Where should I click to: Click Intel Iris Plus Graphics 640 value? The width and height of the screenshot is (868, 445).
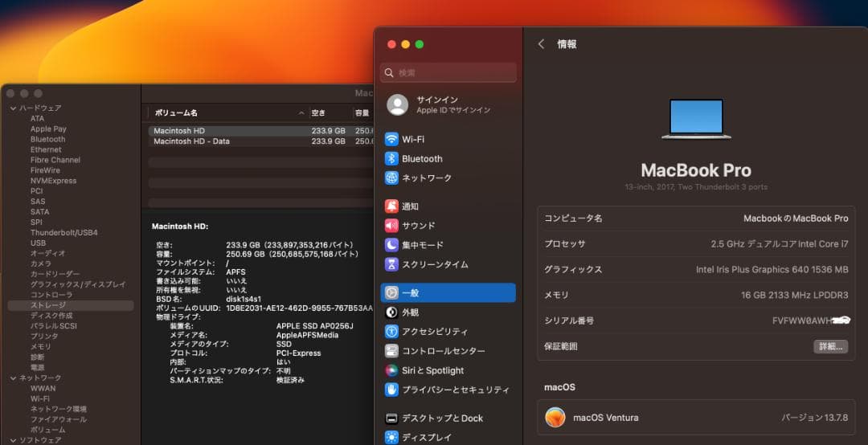(772, 270)
